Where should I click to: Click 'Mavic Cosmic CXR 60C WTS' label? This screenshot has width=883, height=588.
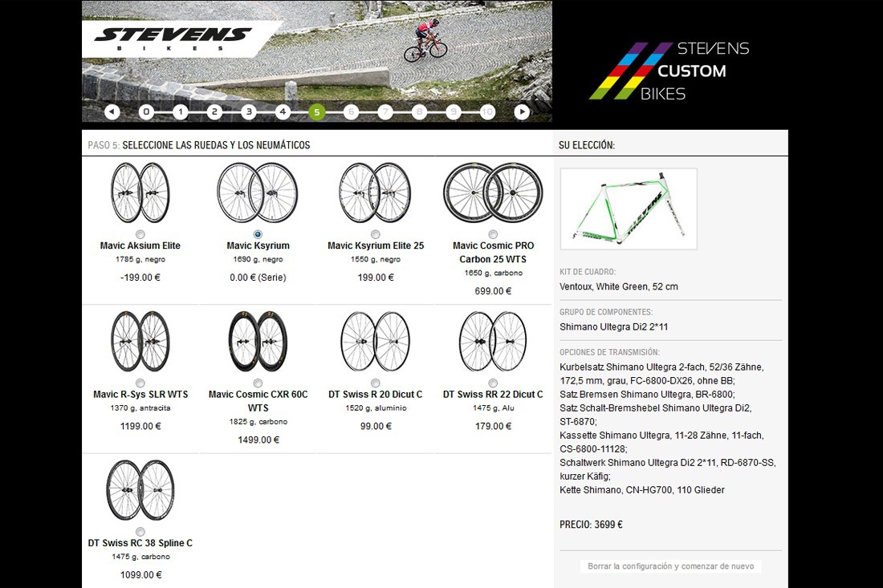[x=258, y=401]
